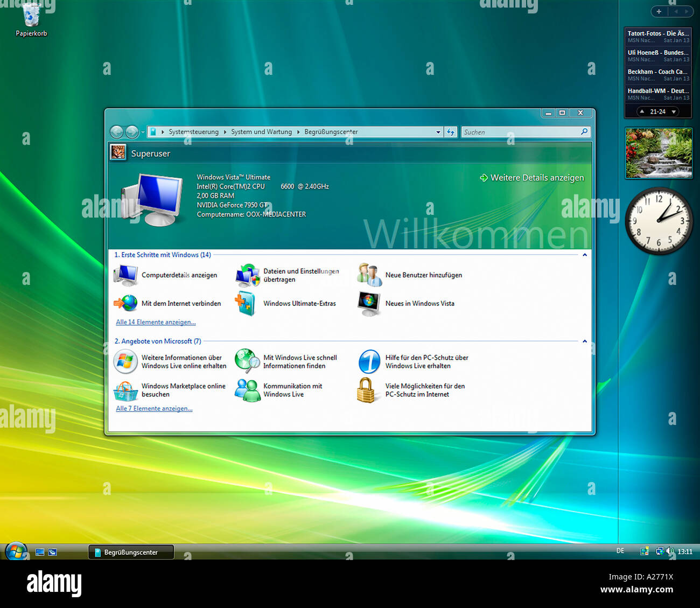Screen dimensions: 700x608
Task: Click the search magnifier icon
Action: tap(584, 131)
